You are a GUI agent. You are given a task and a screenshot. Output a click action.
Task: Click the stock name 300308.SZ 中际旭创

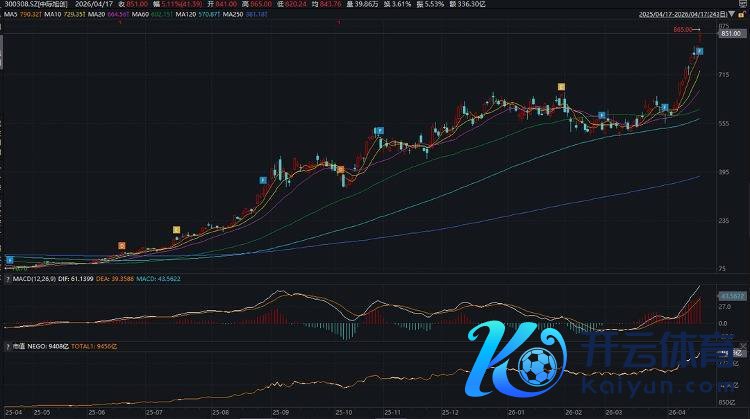point(34,5)
